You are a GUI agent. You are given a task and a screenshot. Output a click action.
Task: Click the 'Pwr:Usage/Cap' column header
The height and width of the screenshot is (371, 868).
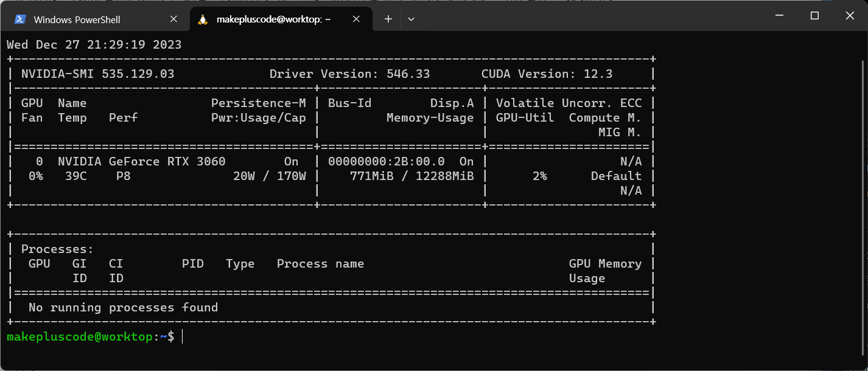258,118
